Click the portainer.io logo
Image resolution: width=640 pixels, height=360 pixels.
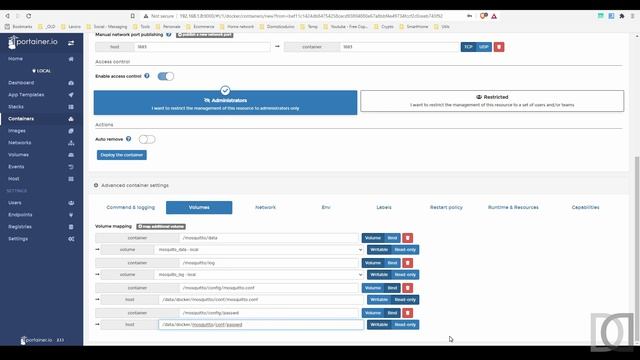[33, 42]
